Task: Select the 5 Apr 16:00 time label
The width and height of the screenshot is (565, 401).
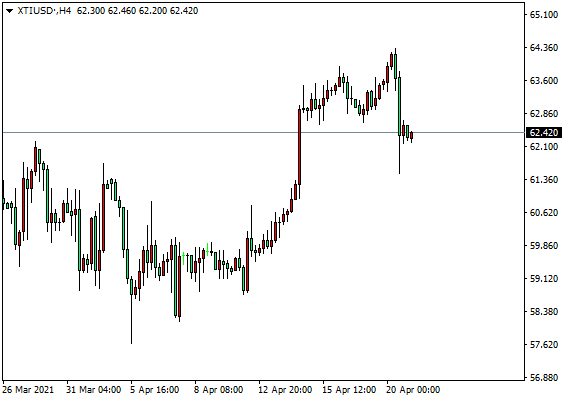Action: coord(155,390)
